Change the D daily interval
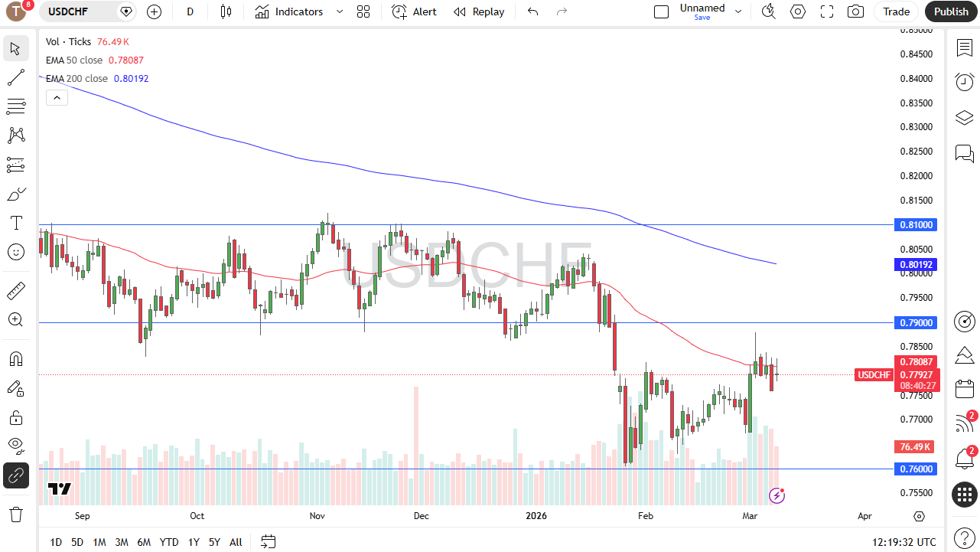The image size is (980, 552). pos(190,11)
